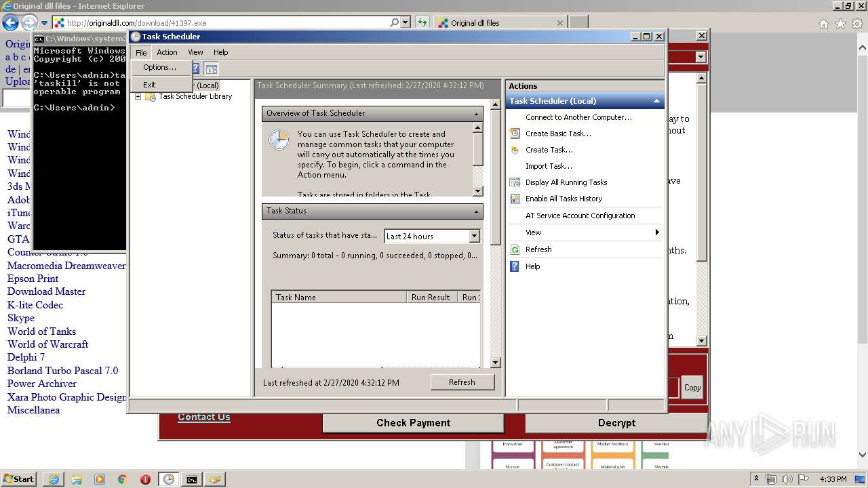Click the Check Payment button
Viewport: 868px width, 488px height.
click(414, 423)
